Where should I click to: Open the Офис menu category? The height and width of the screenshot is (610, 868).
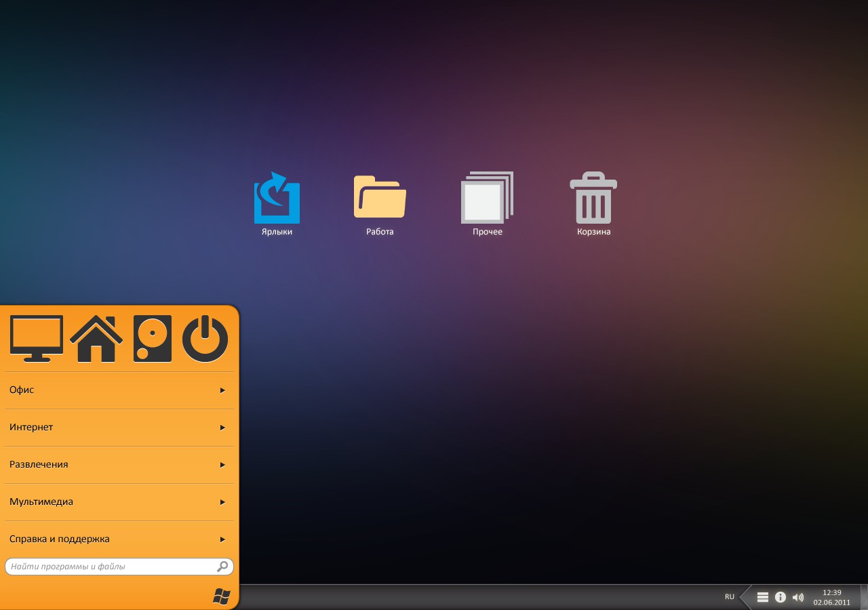click(119, 390)
